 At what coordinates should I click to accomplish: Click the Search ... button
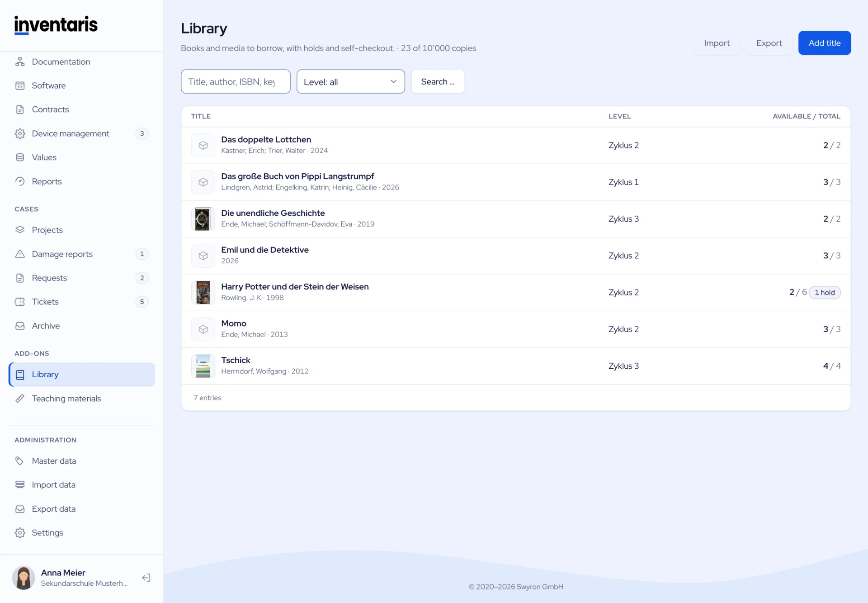[438, 81]
